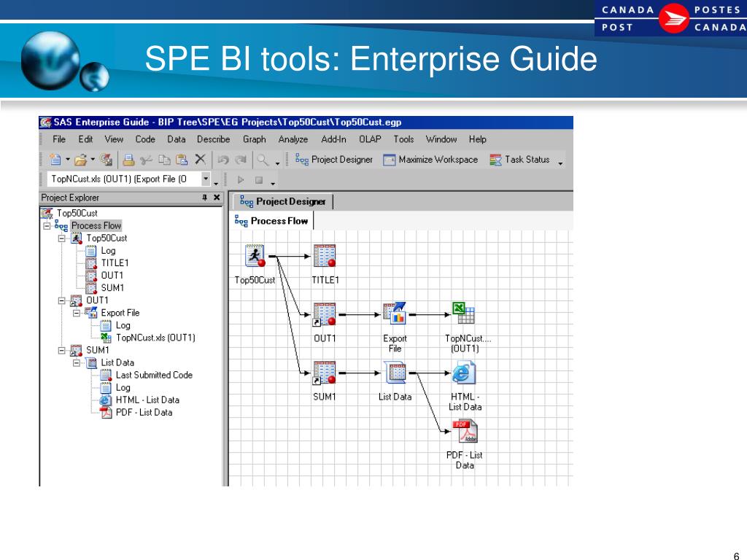Select the TITLE1 dataset node in flow

pyautogui.click(x=325, y=256)
